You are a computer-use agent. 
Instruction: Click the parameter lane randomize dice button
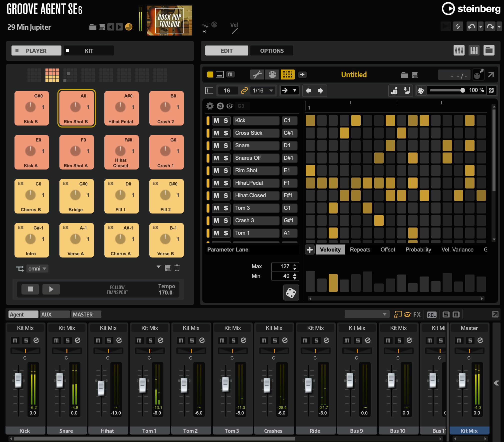click(x=291, y=292)
